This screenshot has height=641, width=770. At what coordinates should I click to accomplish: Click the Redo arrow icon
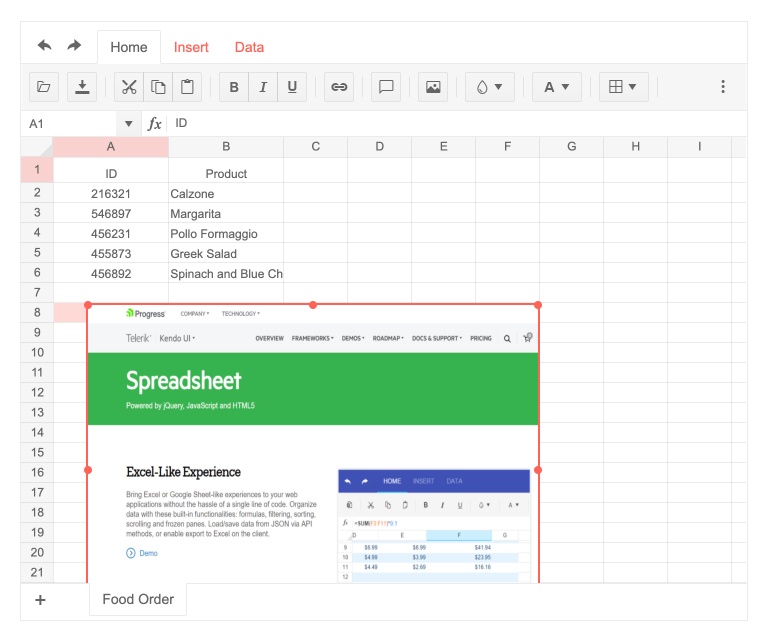74,46
